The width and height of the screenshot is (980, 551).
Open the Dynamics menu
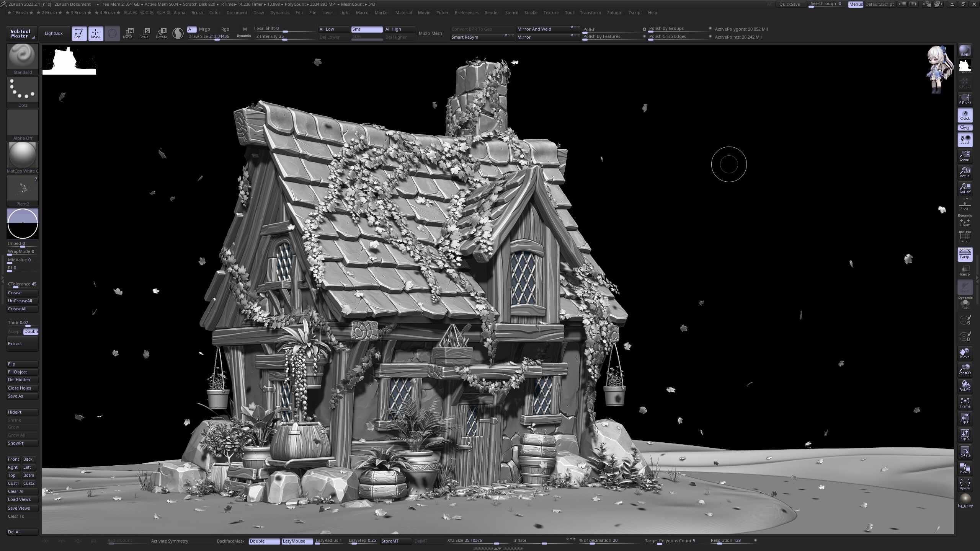(280, 13)
